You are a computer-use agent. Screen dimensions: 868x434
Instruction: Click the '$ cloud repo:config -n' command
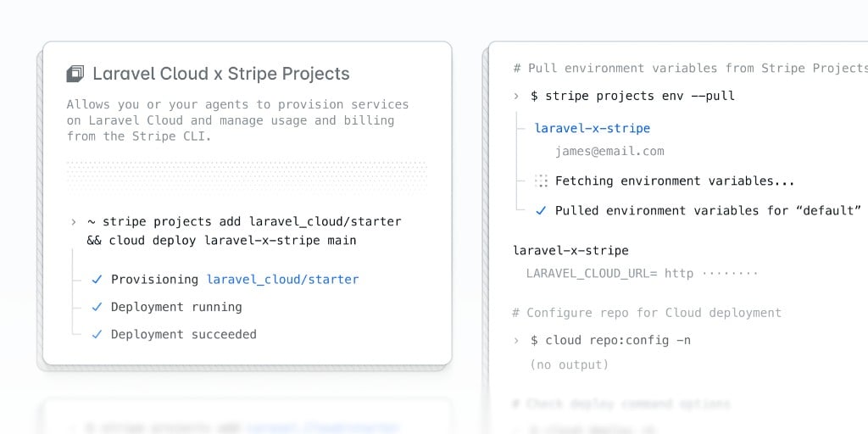point(610,341)
